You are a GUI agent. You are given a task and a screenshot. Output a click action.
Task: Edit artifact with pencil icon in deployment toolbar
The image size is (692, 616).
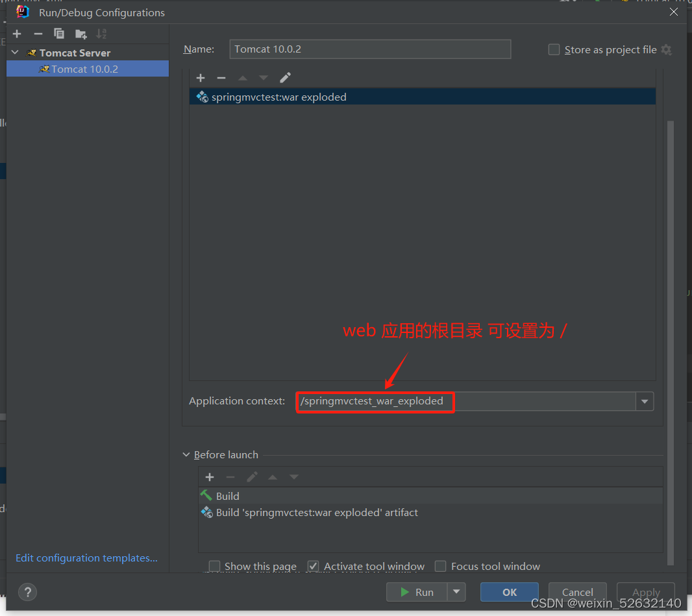pyautogui.click(x=285, y=78)
